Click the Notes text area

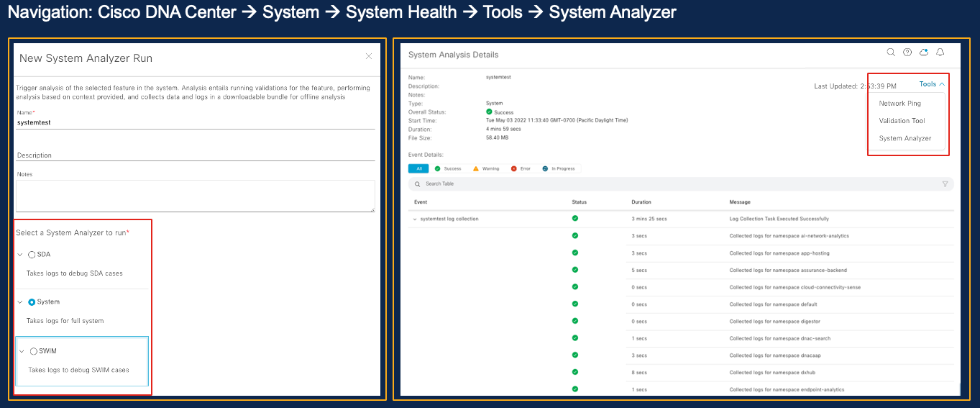pos(195,195)
